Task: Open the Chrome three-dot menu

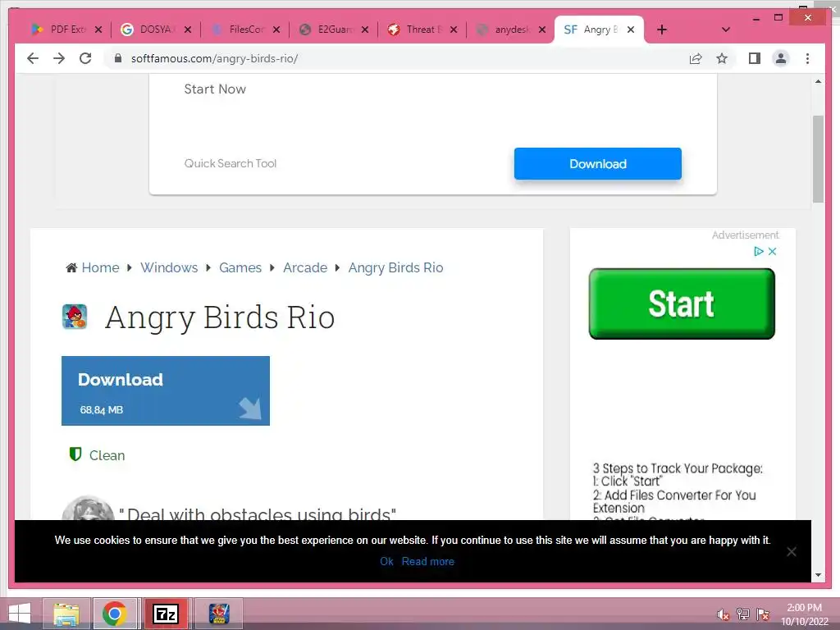Action: [x=807, y=58]
